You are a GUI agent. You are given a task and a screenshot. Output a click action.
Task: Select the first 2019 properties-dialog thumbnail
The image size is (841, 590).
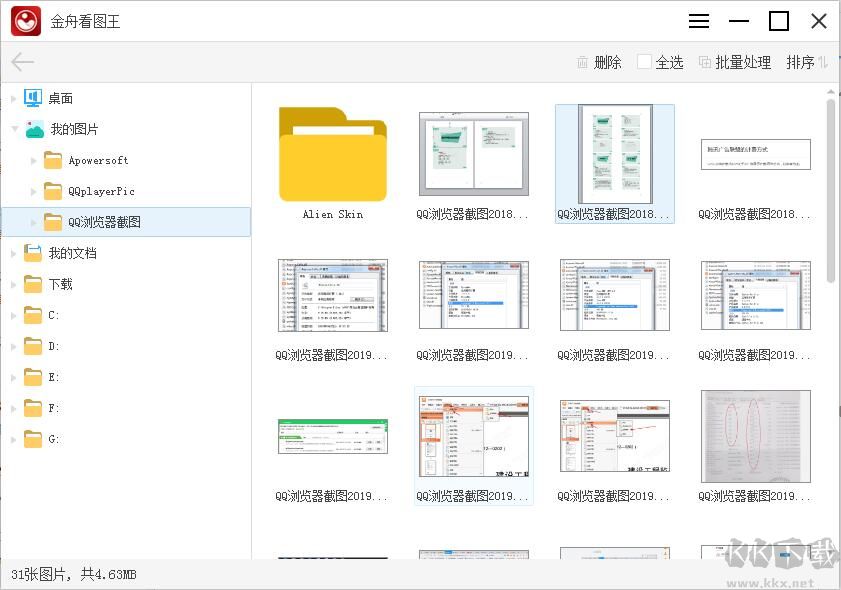(333, 295)
